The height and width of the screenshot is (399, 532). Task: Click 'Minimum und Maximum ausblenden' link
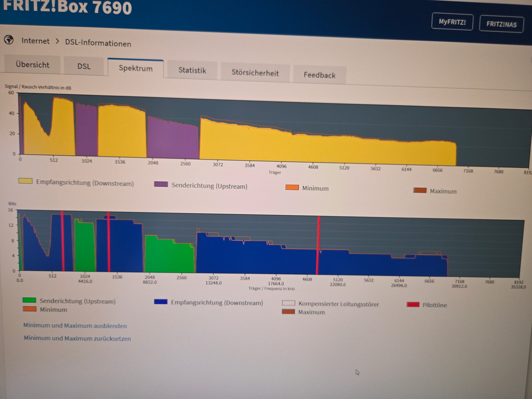click(75, 326)
